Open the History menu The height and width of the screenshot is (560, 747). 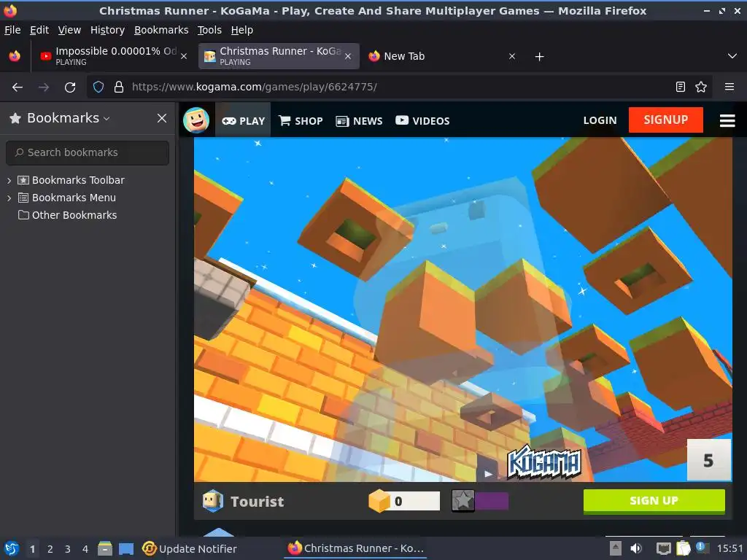(107, 30)
